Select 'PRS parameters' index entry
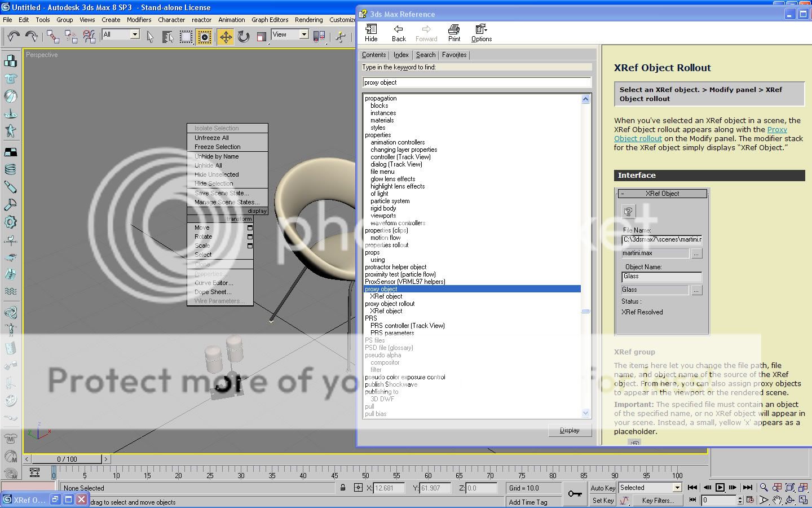This screenshot has height=508, width=812. [x=392, y=333]
